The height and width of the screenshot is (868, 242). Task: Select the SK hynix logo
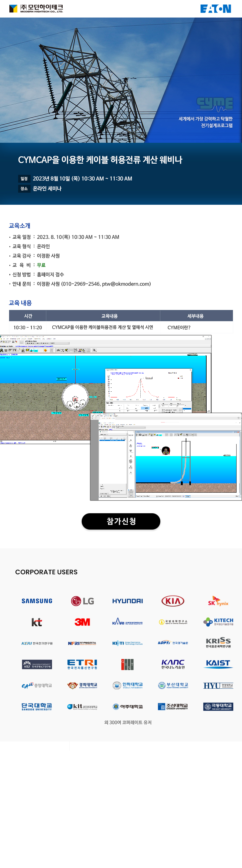click(x=218, y=601)
